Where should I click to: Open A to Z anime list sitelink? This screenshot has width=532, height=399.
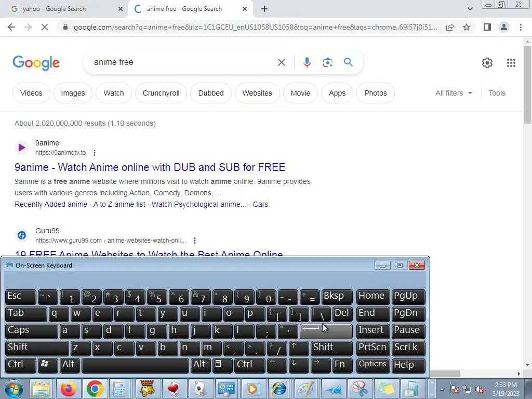(x=119, y=204)
